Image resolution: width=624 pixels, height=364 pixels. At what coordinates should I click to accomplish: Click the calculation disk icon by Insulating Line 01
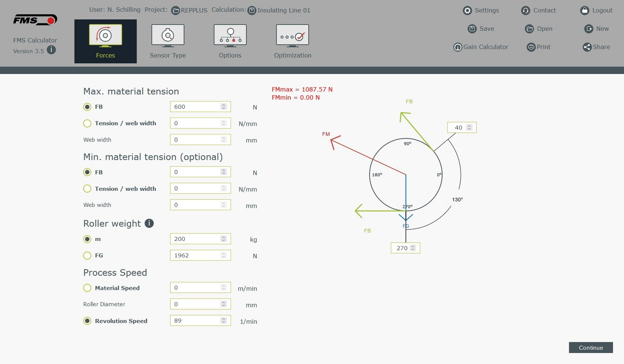[x=252, y=11]
